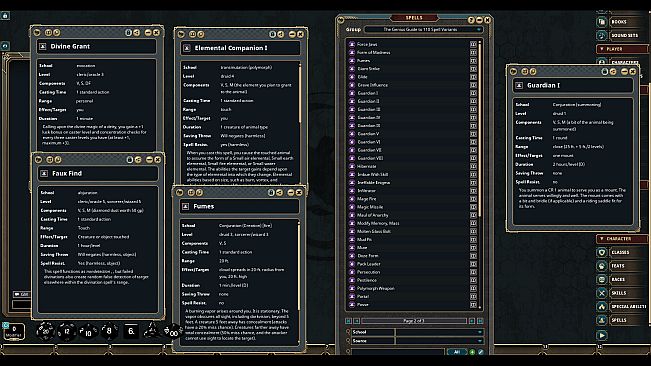Click the Books icon in sidebar

(x=602, y=22)
